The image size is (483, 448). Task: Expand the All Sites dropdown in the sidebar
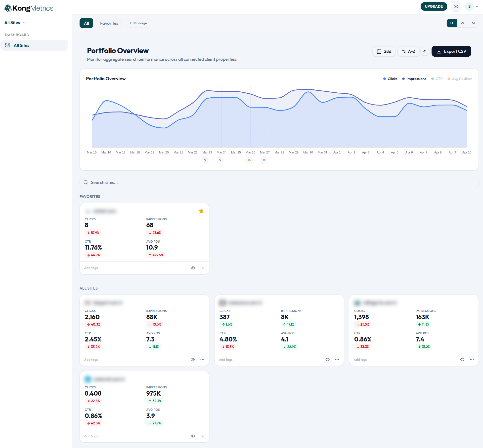[24, 23]
